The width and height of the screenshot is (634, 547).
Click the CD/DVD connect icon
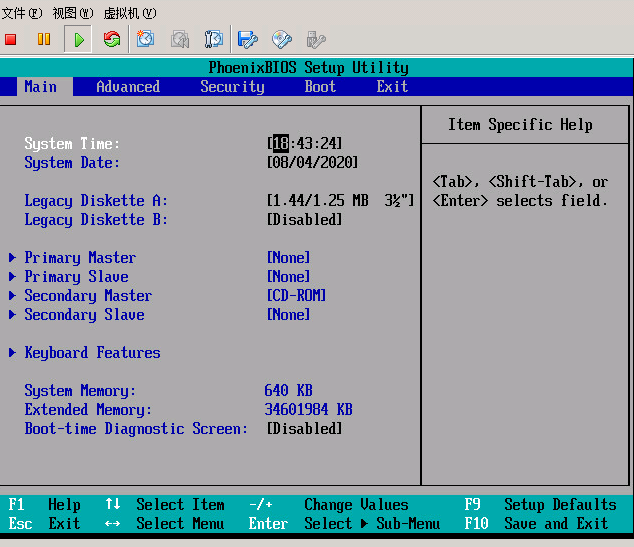tap(282, 40)
